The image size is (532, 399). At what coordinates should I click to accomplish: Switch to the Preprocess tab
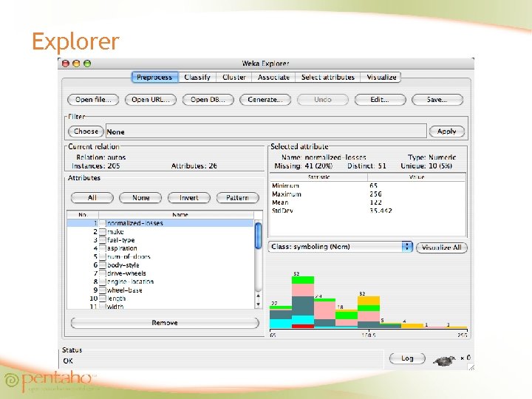[154, 78]
